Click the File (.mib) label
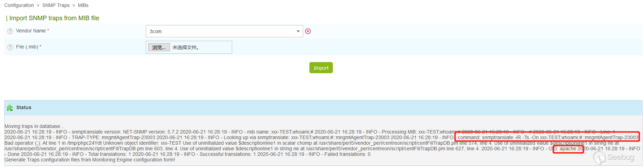644x167 pixels. (27, 47)
